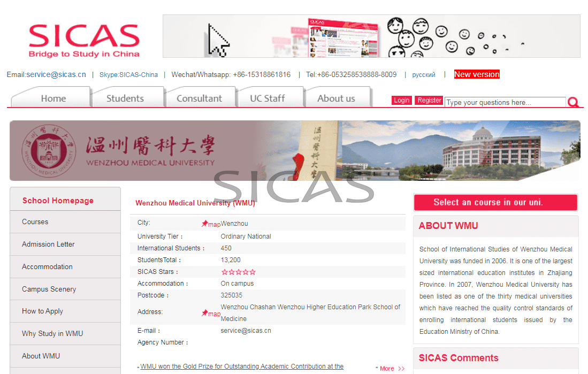Click the More double-chevron arrows icon
Screen dimensions: 588x374
coord(401,369)
